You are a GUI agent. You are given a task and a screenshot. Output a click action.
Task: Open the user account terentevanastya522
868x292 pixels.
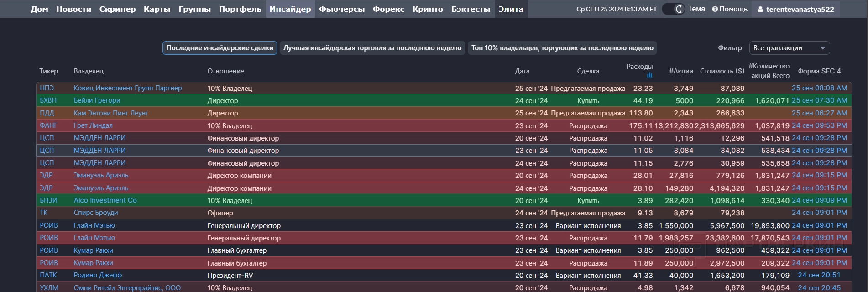click(795, 9)
